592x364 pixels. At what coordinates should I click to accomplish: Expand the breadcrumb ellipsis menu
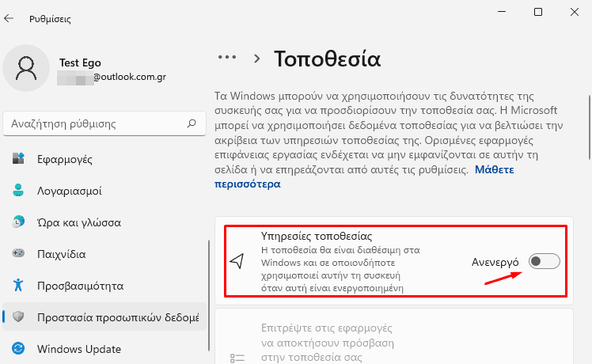(x=227, y=58)
